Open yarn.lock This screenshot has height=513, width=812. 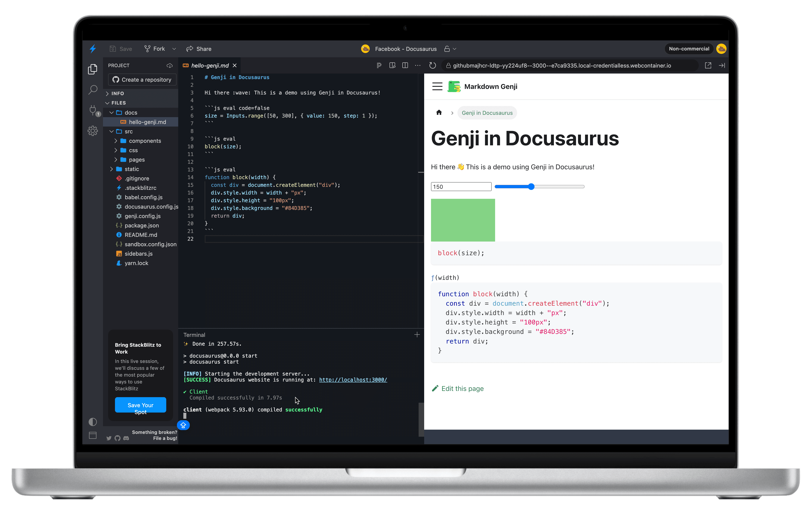[x=141, y=263]
